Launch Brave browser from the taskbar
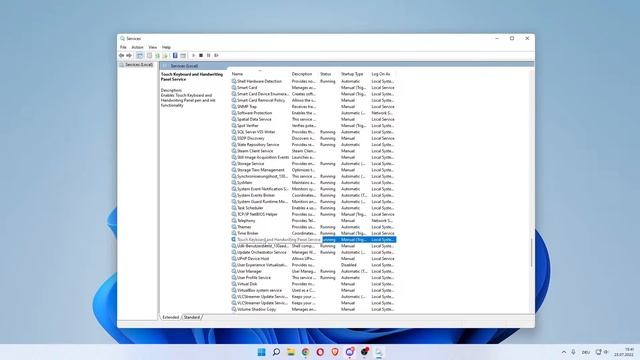640x360 pixels. (x=335, y=352)
